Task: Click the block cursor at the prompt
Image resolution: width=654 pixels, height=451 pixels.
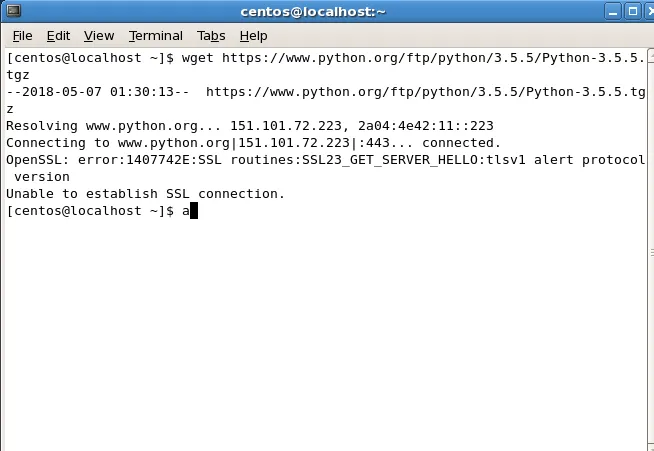Action: coord(194,211)
